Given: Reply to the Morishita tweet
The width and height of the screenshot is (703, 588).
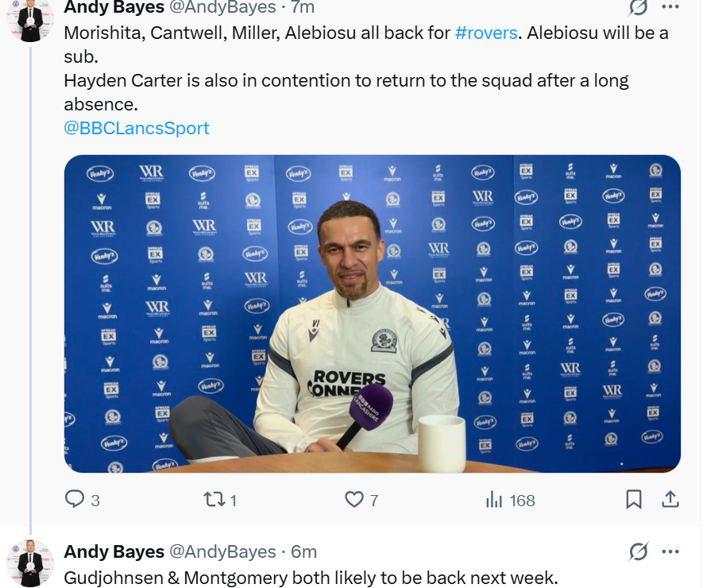Looking at the screenshot, I should click(x=83, y=500).
